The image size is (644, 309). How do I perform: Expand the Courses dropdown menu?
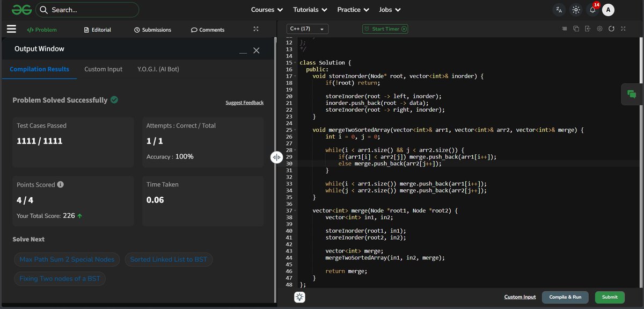(x=267, y=10)
